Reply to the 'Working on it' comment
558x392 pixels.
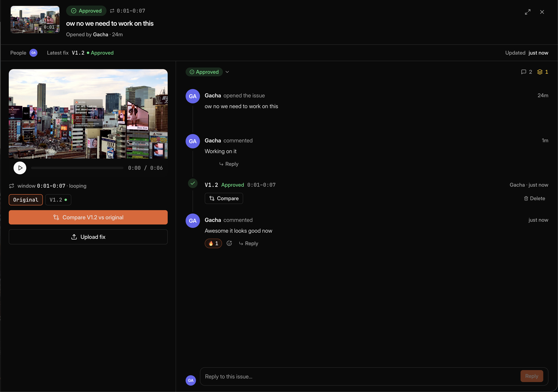(x=229, y=164)
